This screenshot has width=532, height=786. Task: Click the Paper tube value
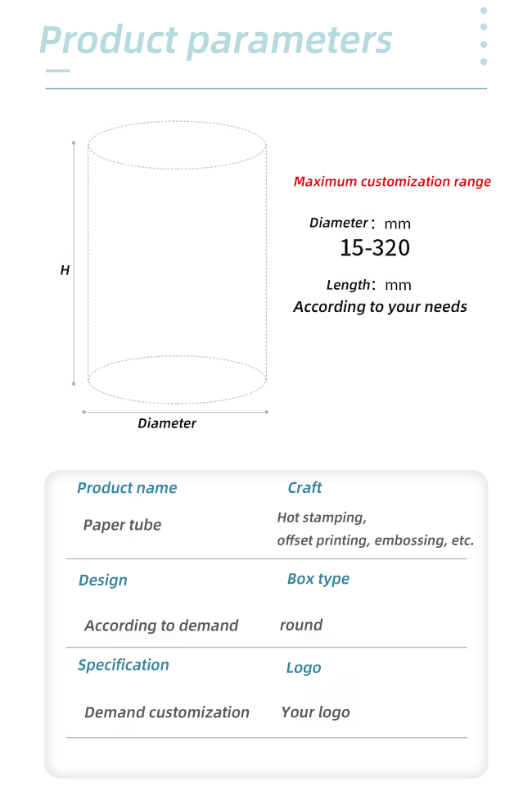click(122, 525)
